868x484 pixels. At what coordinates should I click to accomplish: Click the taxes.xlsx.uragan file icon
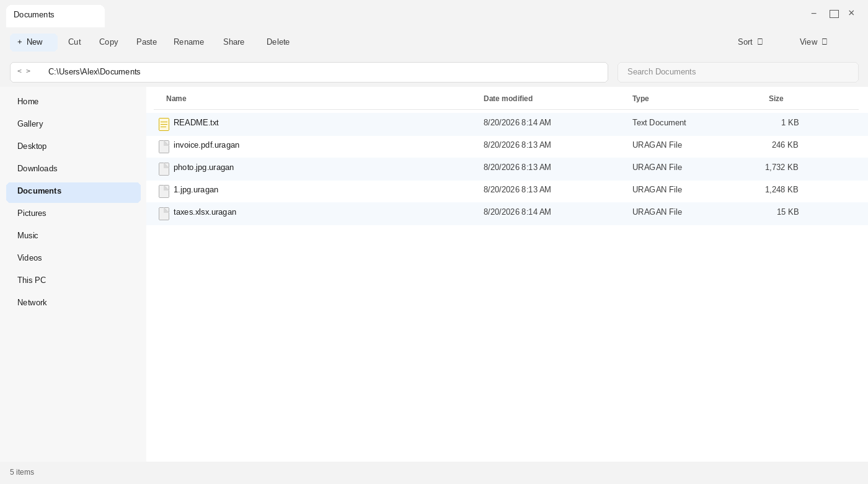(x=164, y=213)
